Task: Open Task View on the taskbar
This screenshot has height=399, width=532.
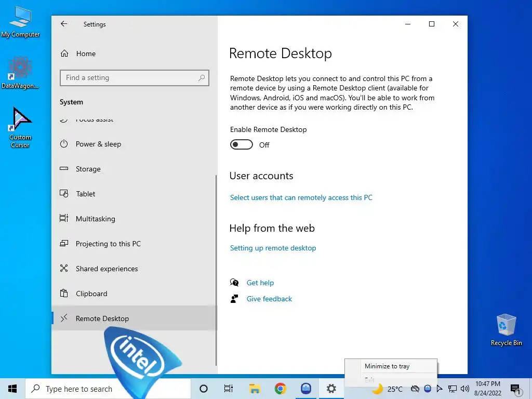Action: point(229,389)
